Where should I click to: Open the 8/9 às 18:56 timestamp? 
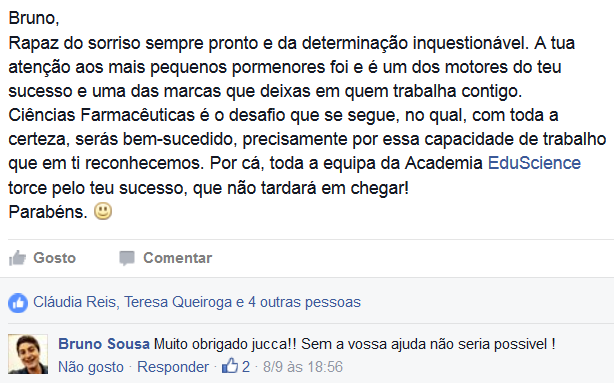pyautogui.click(x=303, y=367)
